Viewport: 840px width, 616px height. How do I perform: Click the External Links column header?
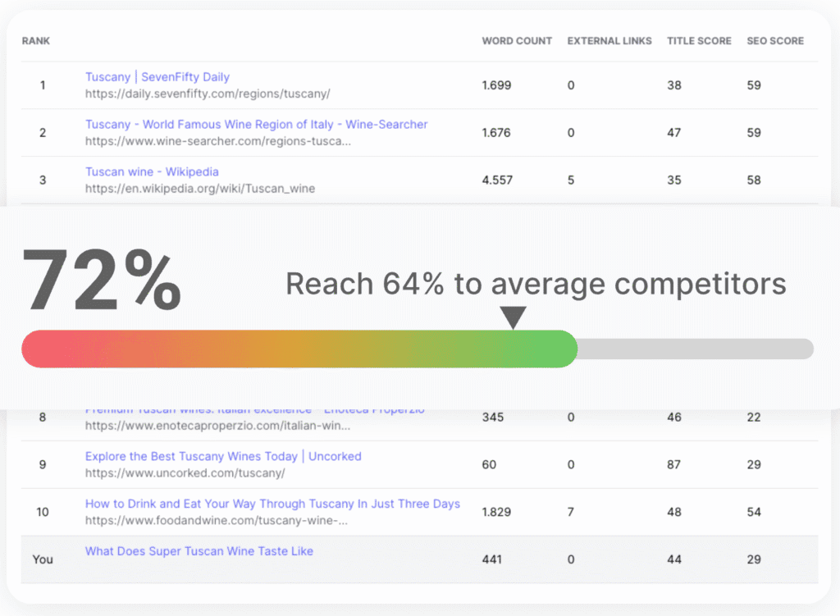609,41
